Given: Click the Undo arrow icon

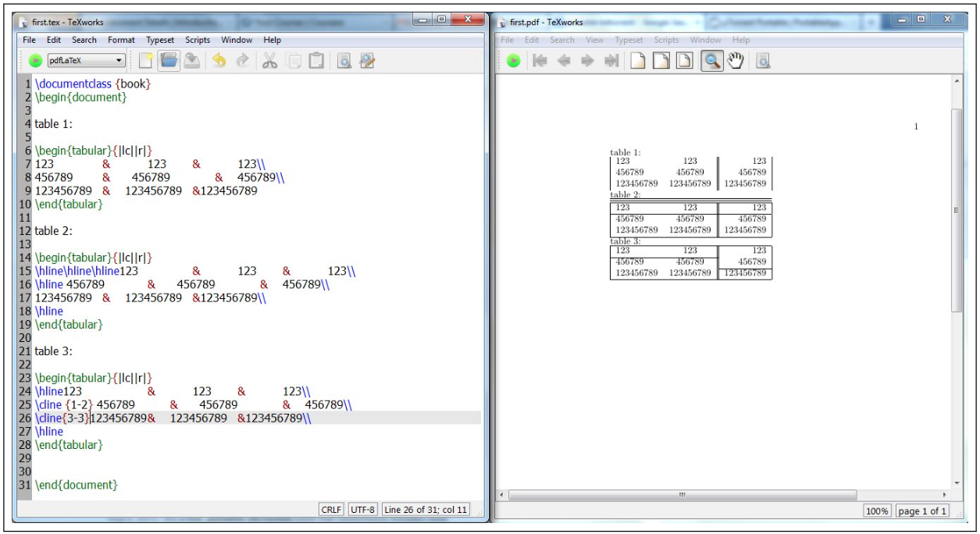Looking at the screenshot, I should pyautogui.click(x=219, y=60).
